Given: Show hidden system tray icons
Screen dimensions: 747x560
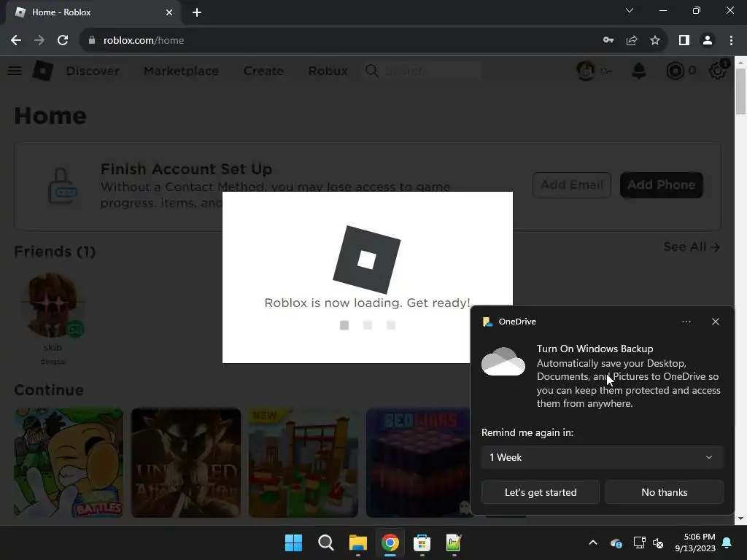Looking at the screenshot, I should [593, 542].
